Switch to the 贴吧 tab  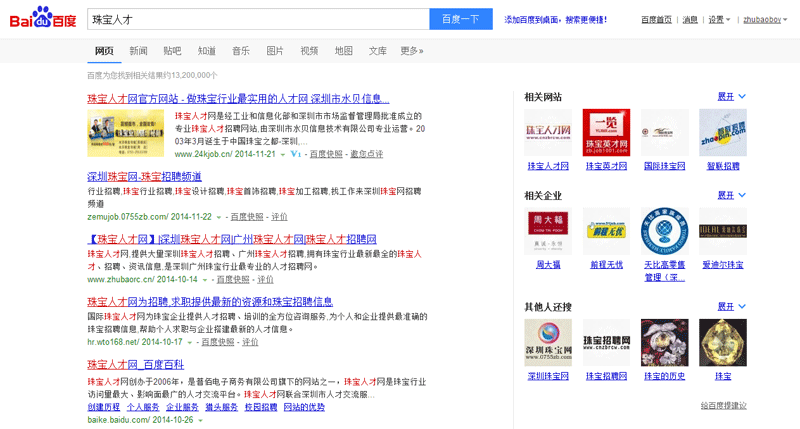tap(172, 51)
